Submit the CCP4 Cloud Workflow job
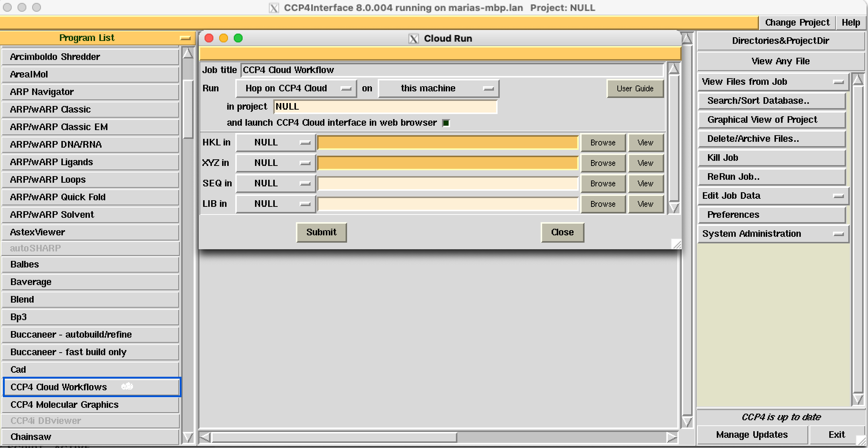The height and width of the screenshot is (448, 868). coord(321,232)
